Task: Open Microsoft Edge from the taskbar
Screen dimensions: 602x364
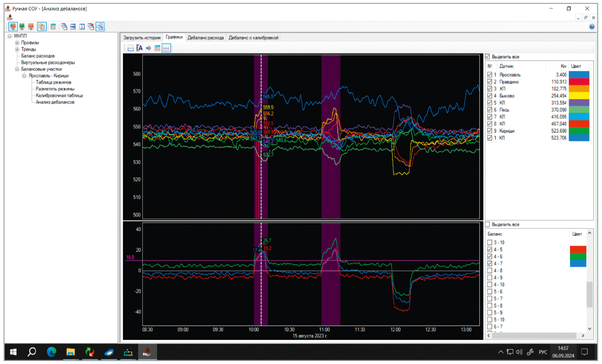Action: coord(52,352)
